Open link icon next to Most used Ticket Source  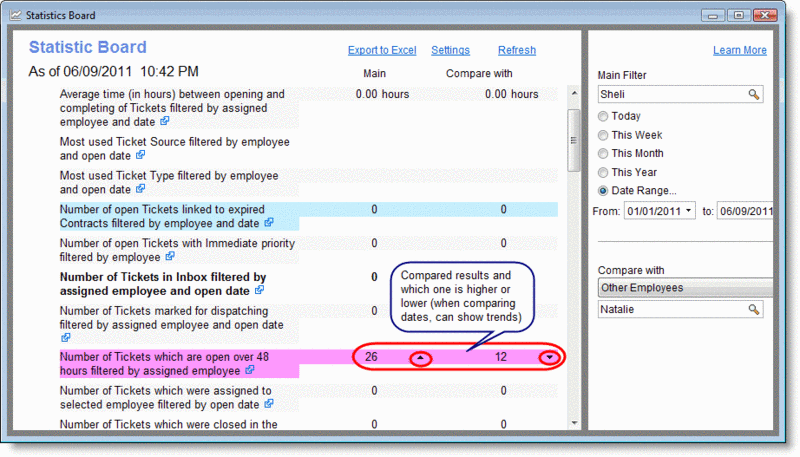tap(141, 156)
